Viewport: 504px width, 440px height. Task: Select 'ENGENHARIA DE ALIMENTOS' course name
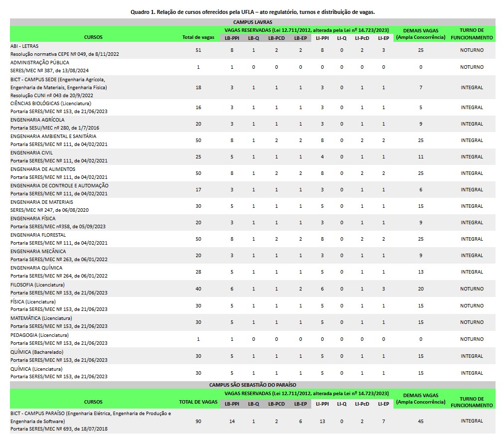(43, 169)
